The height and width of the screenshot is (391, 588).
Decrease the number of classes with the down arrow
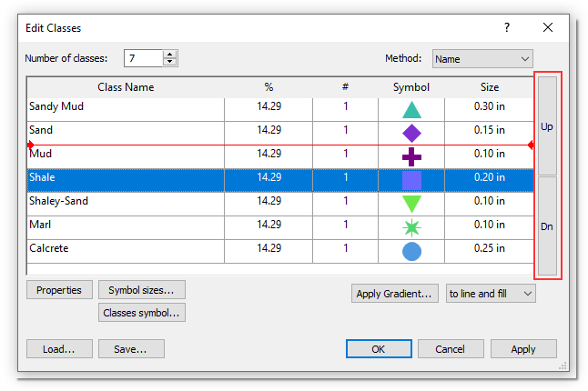(170, 62)
